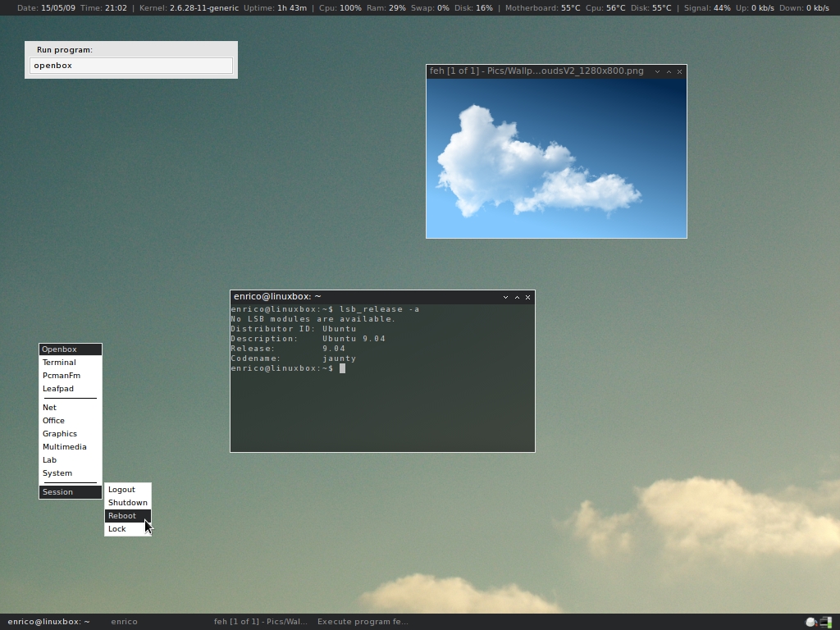The height and width of the screenshot is (630, 840).
Task: Shade the enrico@linuxbox terminal window
Action: (517, 297)
